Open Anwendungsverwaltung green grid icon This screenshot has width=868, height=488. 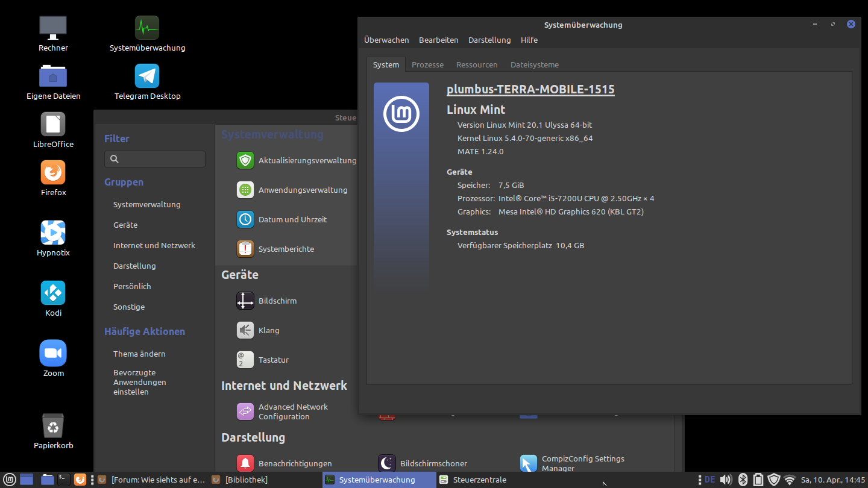[245, 190]
